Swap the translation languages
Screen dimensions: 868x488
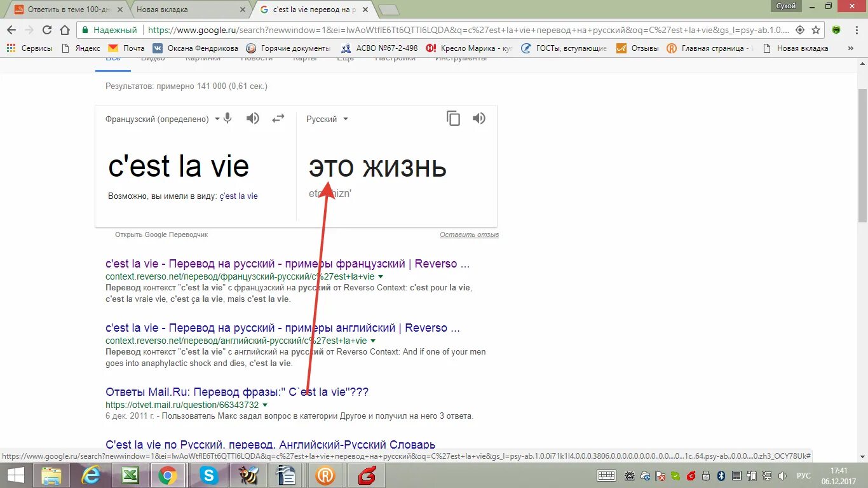click(x=278, y=118)
